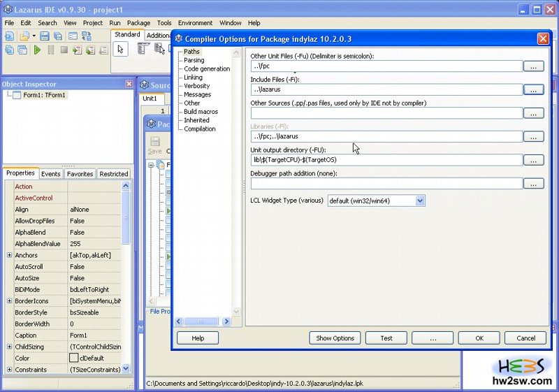Screen dimensions: 559x392
Task: Click the Open file folder icon
Action: pos(24,36)
